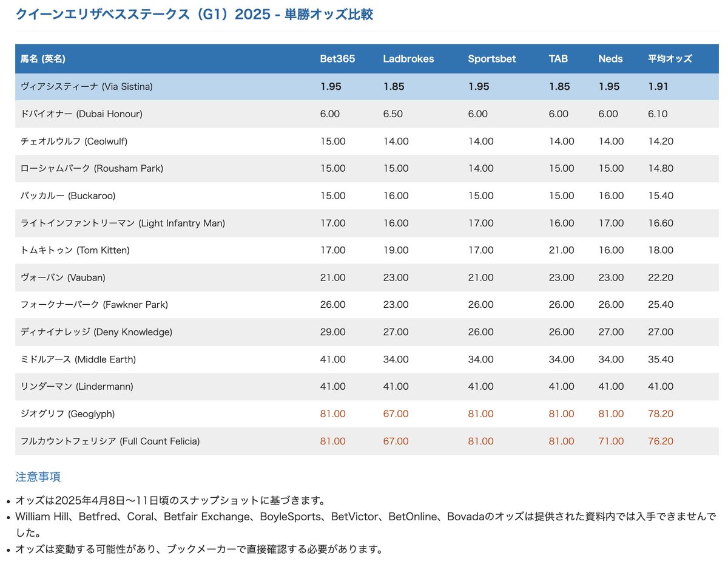728x561 pixels.
Task: Select the Fawkner Park horse name cell
Action: [x=94, y=305]
